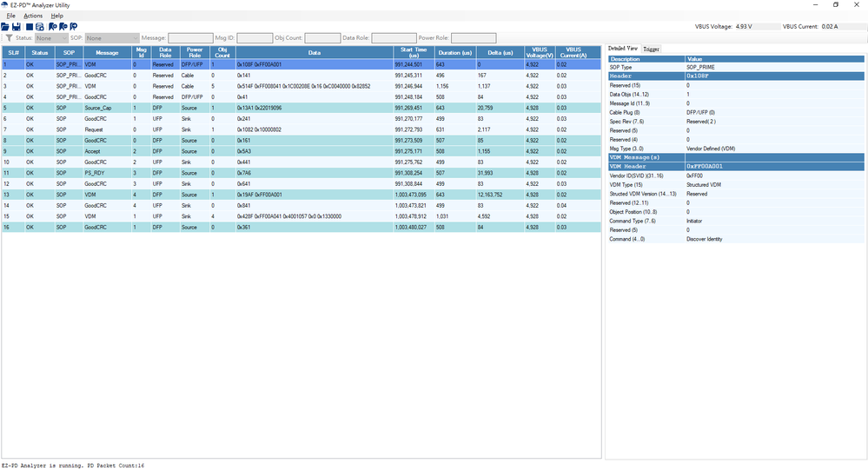Click the Obj Count column header

point(222,53)
